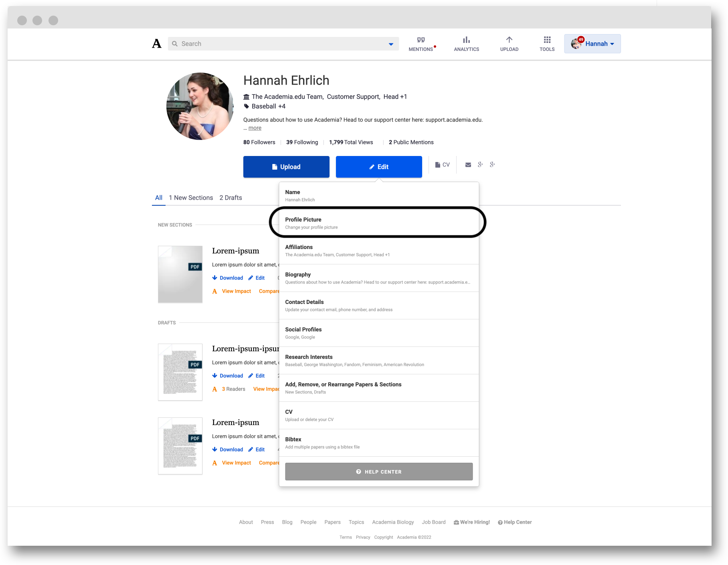Click the search magnifier icon
This screenshot has width=728, height=565.
click(175, 43)
